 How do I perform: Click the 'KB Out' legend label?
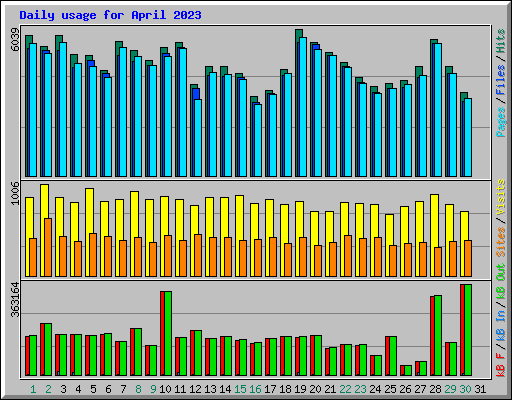501,281
